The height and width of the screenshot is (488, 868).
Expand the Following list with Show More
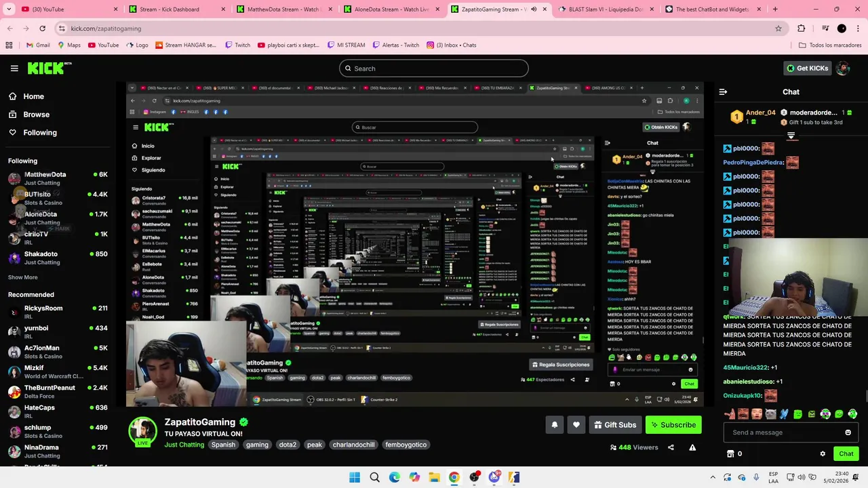(x=23, y=277)
